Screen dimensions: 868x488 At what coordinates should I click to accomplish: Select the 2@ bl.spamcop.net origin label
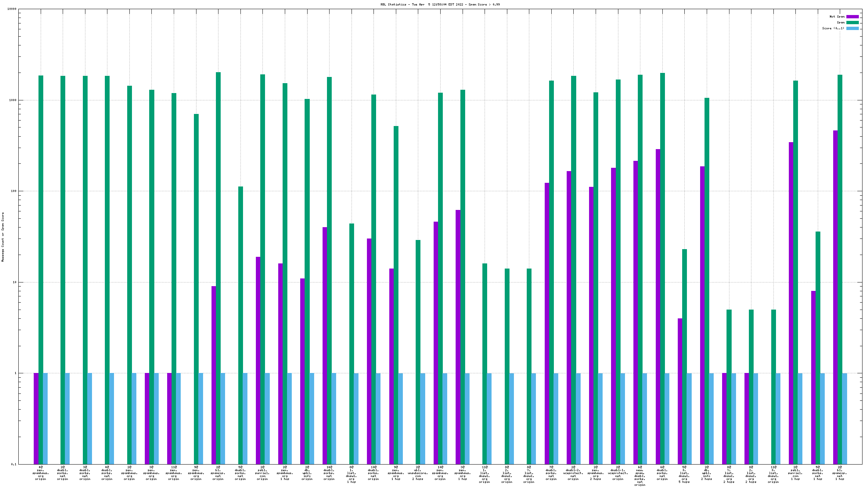pos(218,473)
